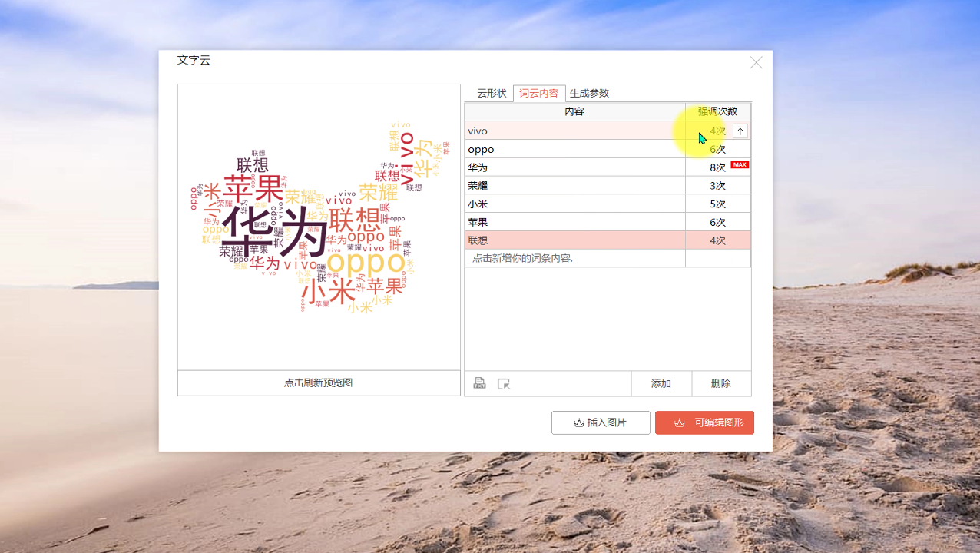
Task: Click the 3次 count for 荣耀
Action: pos(717,185)
